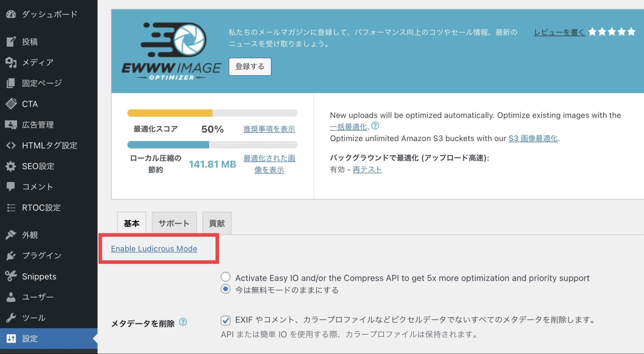Select the Activate Easy IO radio button
Viewport: 644px width, 354px height.
coord(226,277)
